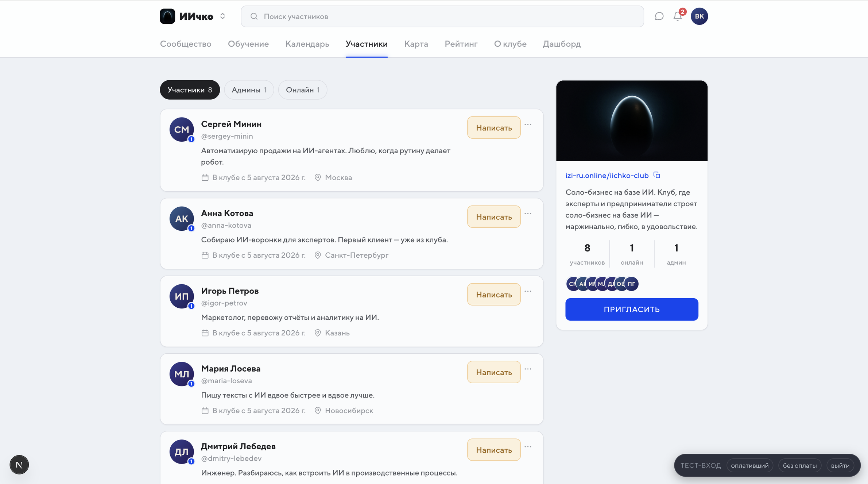Select the Участники tab
The height and width of the screenshot is (484, 868).
(367, 44)
